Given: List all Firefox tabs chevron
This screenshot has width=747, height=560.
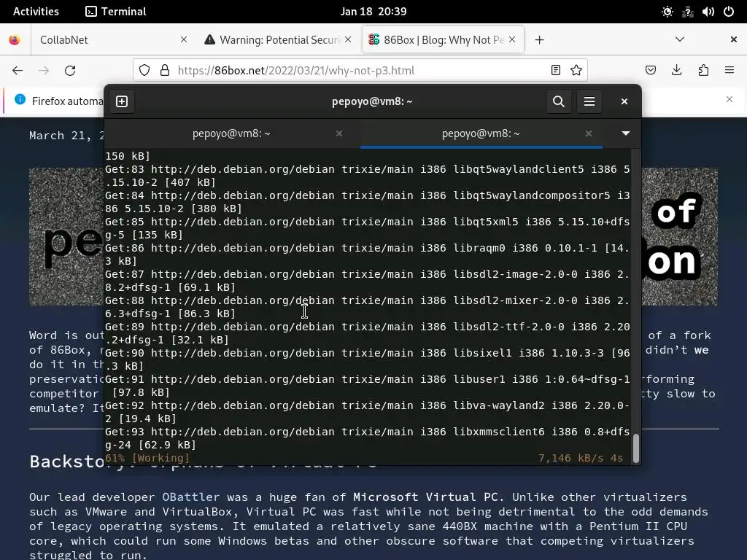Looking at the screenshot, I should pos(680,39).
